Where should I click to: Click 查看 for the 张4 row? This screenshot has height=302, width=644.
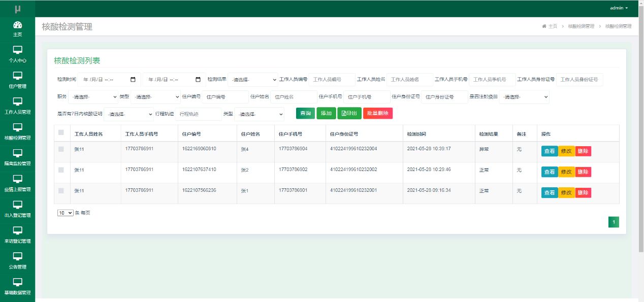point(550,151)
